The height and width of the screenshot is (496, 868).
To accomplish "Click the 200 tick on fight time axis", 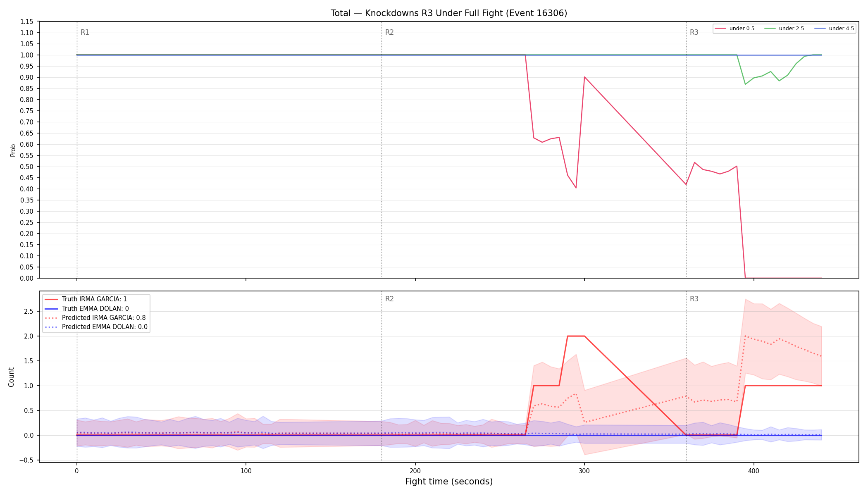I will [x=415, y=471].
